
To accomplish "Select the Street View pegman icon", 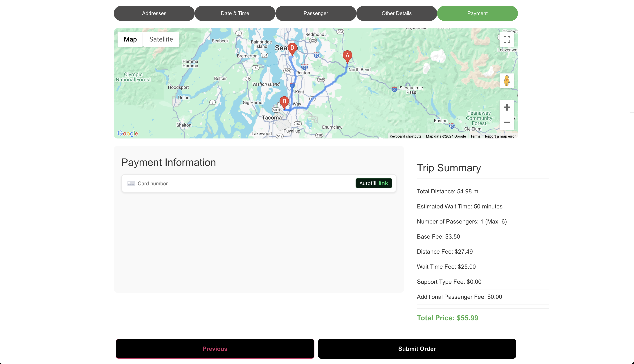I will pos(507,81).
